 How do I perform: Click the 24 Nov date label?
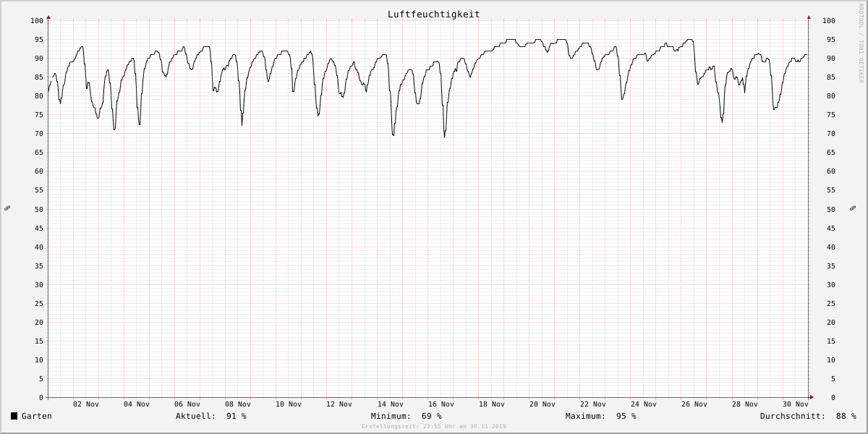click(x=644, y=404)
